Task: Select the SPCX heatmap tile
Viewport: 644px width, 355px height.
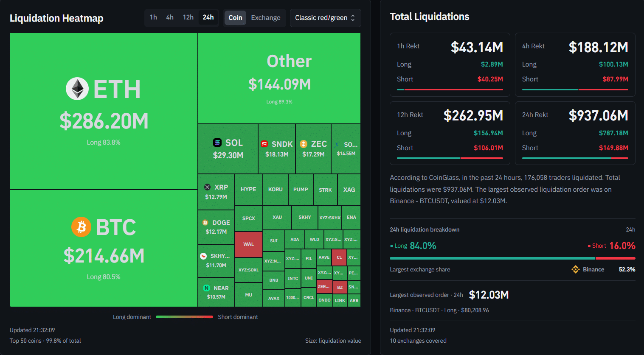Action: click(x=248, y=218)
